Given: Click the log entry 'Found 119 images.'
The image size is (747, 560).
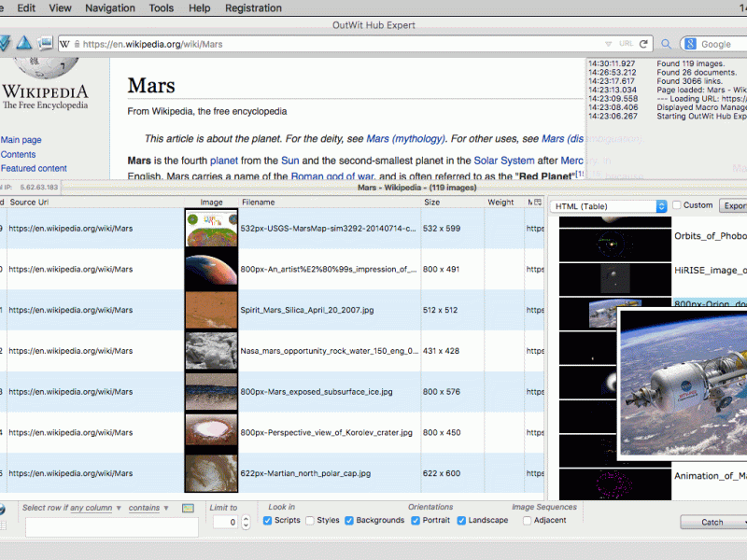Looking at the screenshot, I should (x=691, y=63).
